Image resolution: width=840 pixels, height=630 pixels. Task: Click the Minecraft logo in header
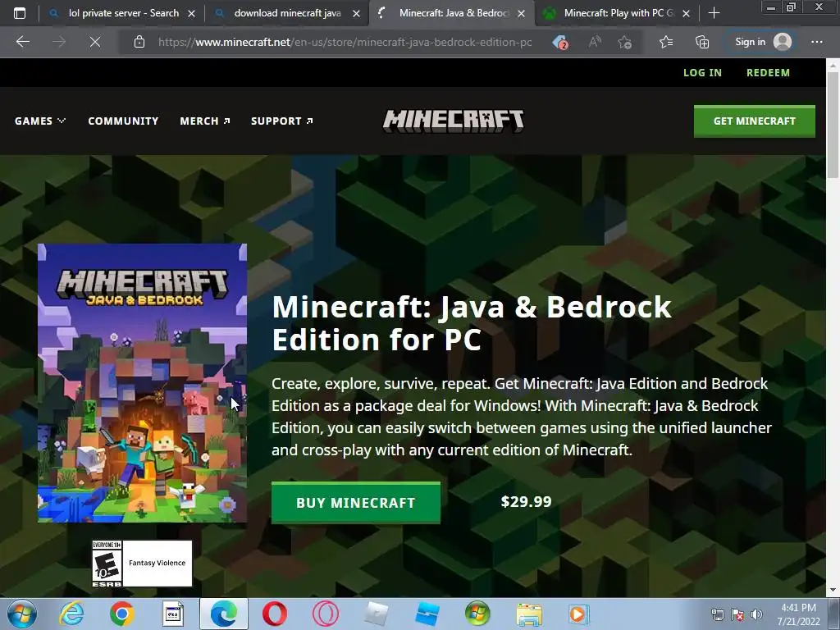click(453, 121)
